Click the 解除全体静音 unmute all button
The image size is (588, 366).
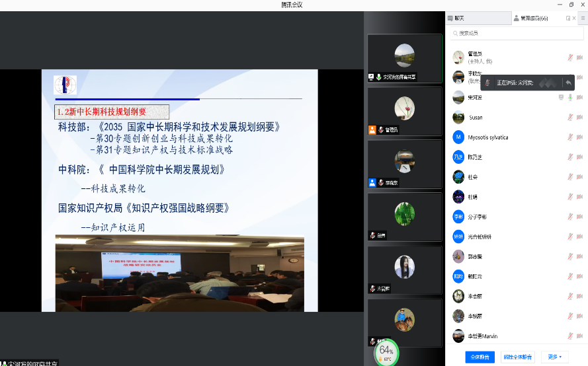[517, 357]
